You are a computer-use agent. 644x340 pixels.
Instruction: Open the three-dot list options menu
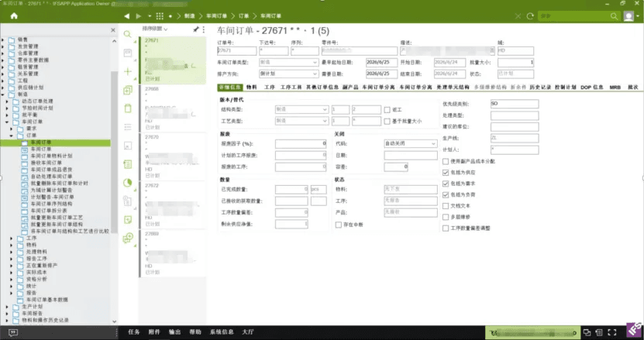click(203, 29)
